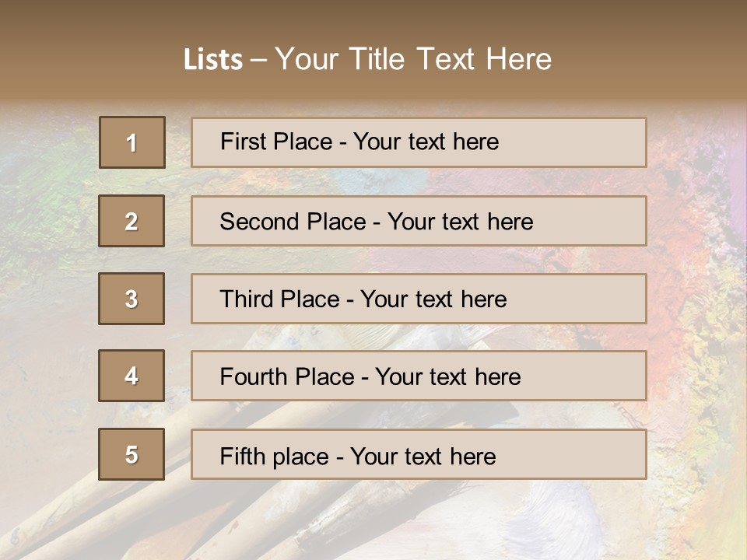Screen dimensions: 747x560
Task: Select the number 3 box
Action: (132, 299)
